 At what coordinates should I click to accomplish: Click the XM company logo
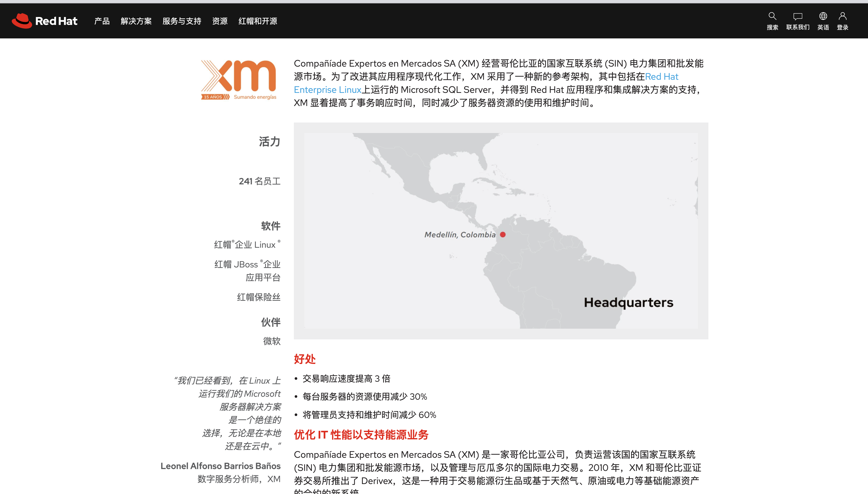point(239,80)
